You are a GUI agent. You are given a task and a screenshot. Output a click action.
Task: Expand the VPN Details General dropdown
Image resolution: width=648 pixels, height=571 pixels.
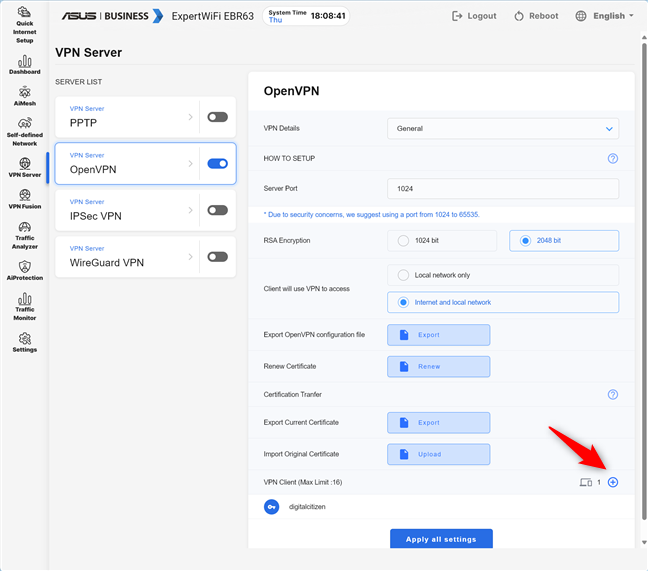pyautogui.click(x=502, y=128)
